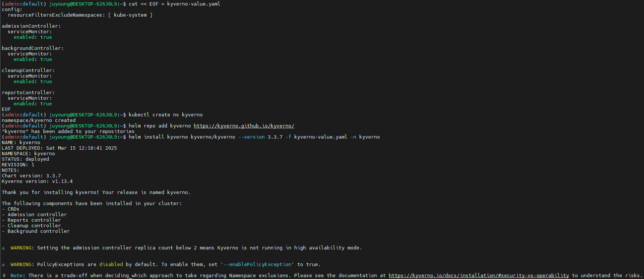Click 'enabled: true' under cleanupController serviceMonitor
The image size is (644, 279).
click(x=33, y=82)
